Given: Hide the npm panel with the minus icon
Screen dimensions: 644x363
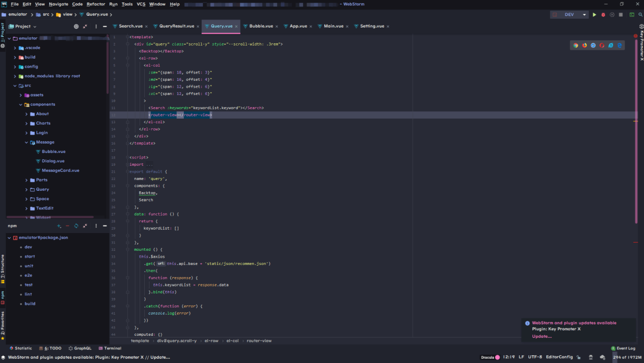Looking at the screenshot, I should click(105, 226).
